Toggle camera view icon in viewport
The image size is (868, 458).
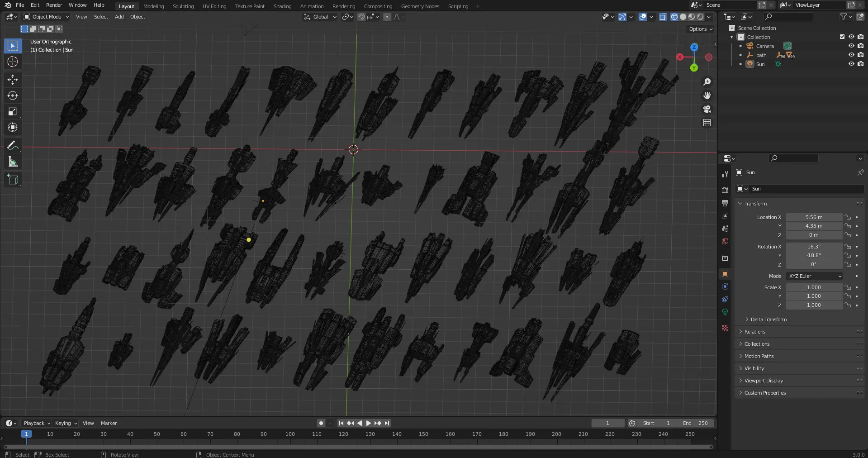[707, 109]
